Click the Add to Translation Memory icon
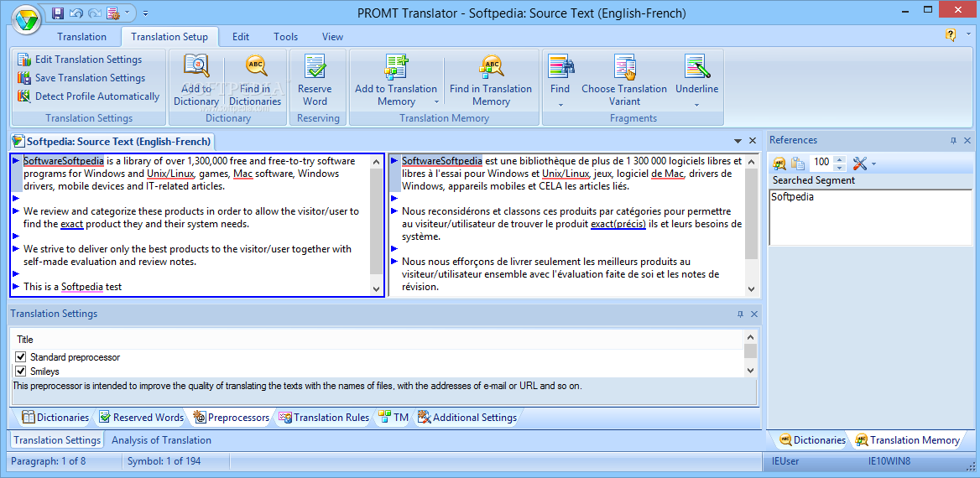The image size is (980, 478). 396,66
